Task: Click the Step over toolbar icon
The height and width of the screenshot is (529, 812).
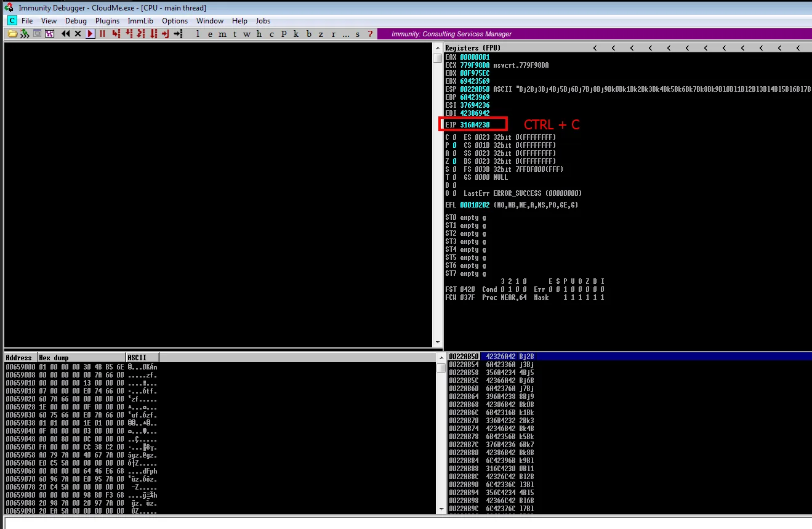Action: coord(128,34)
